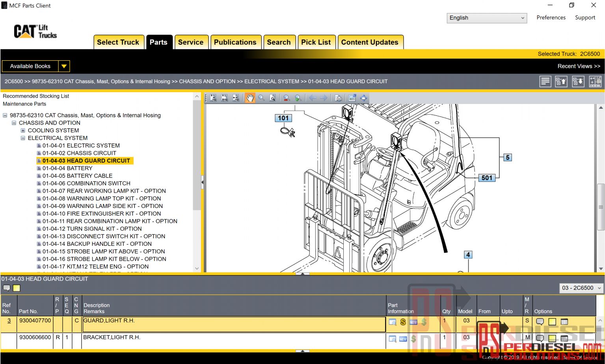605x364 pixels.
Task: Click the dollar price icon for GUARD,LIGHT R.H.
Action: point(424,322)
